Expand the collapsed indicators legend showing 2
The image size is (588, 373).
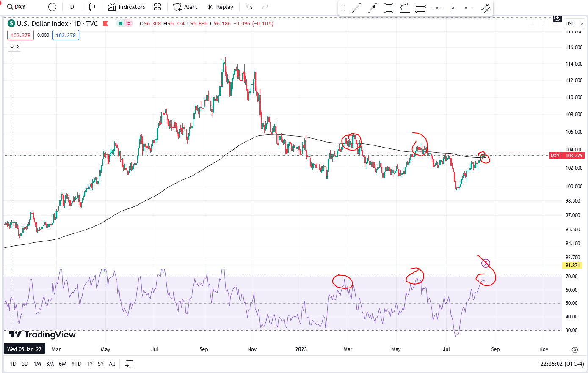[x=14, y=47]
